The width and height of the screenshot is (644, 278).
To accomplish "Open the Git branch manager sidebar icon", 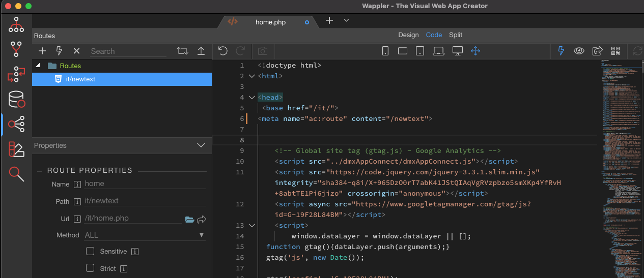I will tap(16, 49).
